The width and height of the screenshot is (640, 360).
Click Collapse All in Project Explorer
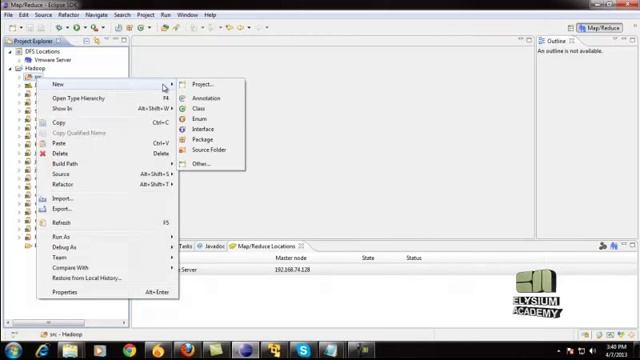[87, 41]
